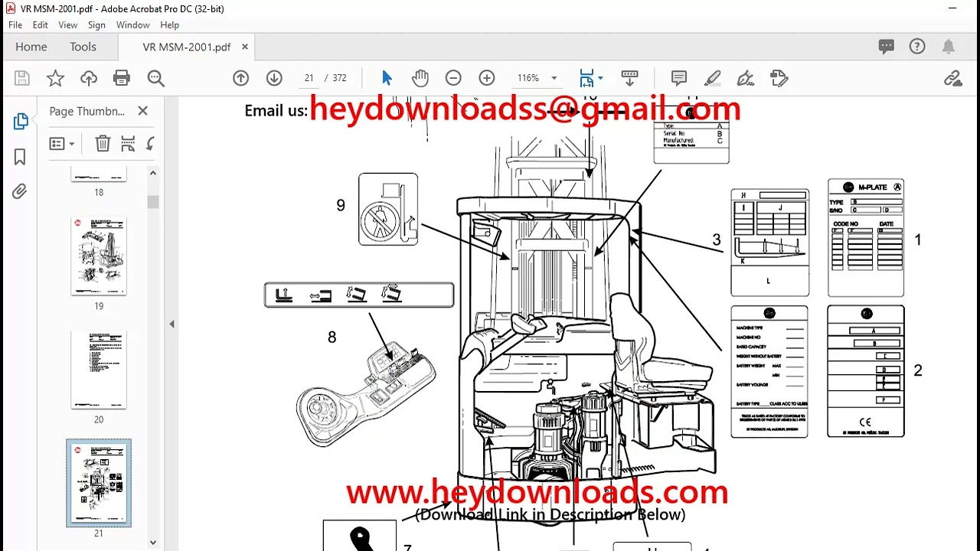980x551 pixels.
Task: Add file to favorites star
Action: tap(55, 78)
